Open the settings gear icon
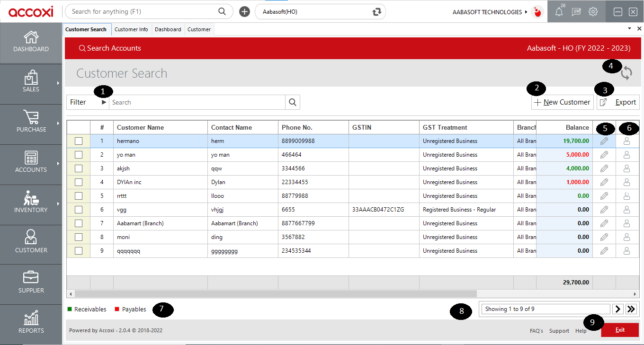The image size is (644, 345). (593, 12)
